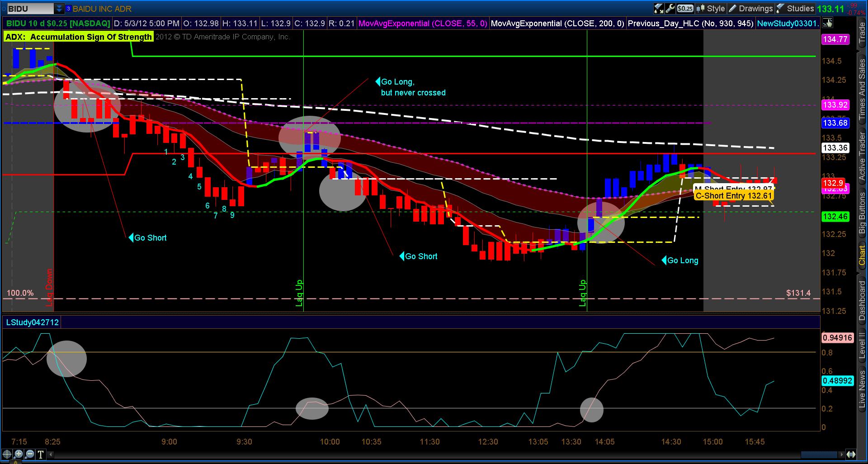
Task: Select the Chart side tab
Action: 862,256
